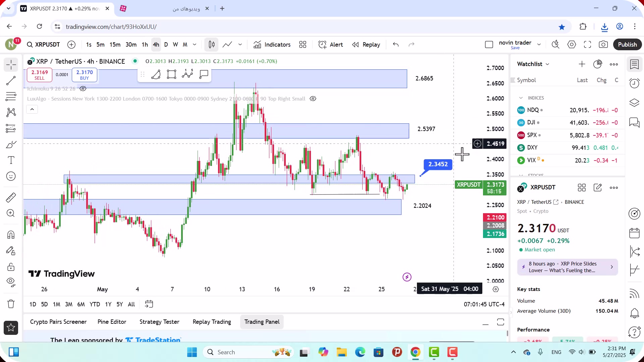Select the NDQ row in watchlist
The width and height of the screenshot is (644, 362).
568,110
